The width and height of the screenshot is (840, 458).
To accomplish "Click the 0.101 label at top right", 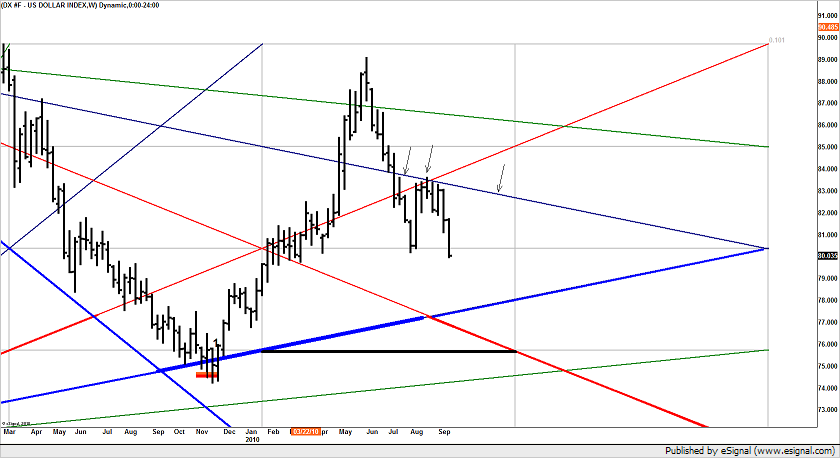I will click(776, 41).
